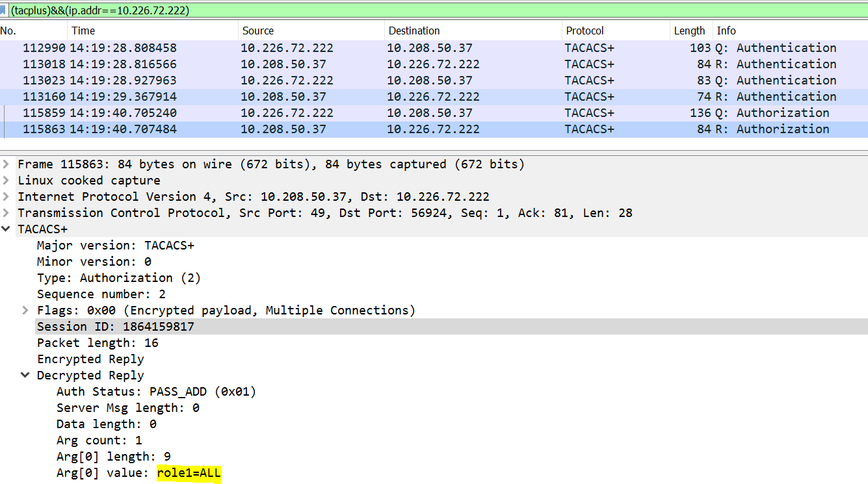Viewport: 868px width, 484px height.
Task: Sort packets by Protocol column header
Action: tap(616, 31)
